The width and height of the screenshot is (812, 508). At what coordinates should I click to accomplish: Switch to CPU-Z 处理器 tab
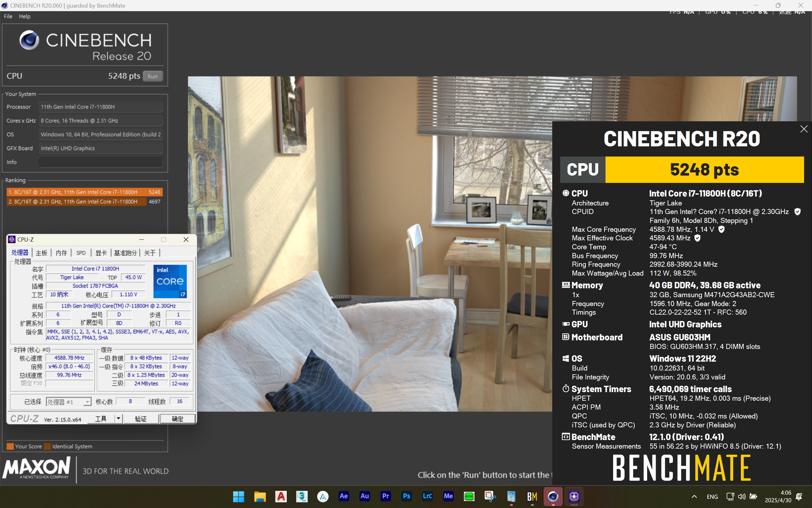tap(20, 253)
